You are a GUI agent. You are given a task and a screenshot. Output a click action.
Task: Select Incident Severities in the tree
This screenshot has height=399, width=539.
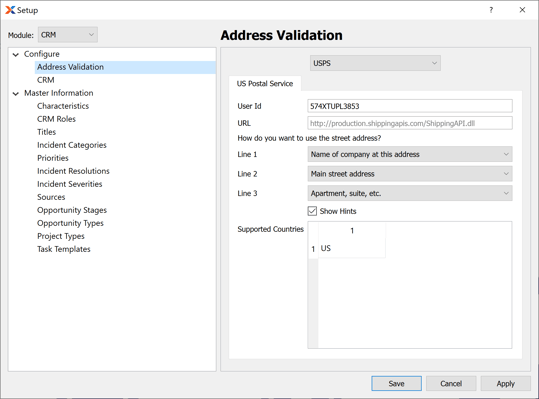point(70,184)
